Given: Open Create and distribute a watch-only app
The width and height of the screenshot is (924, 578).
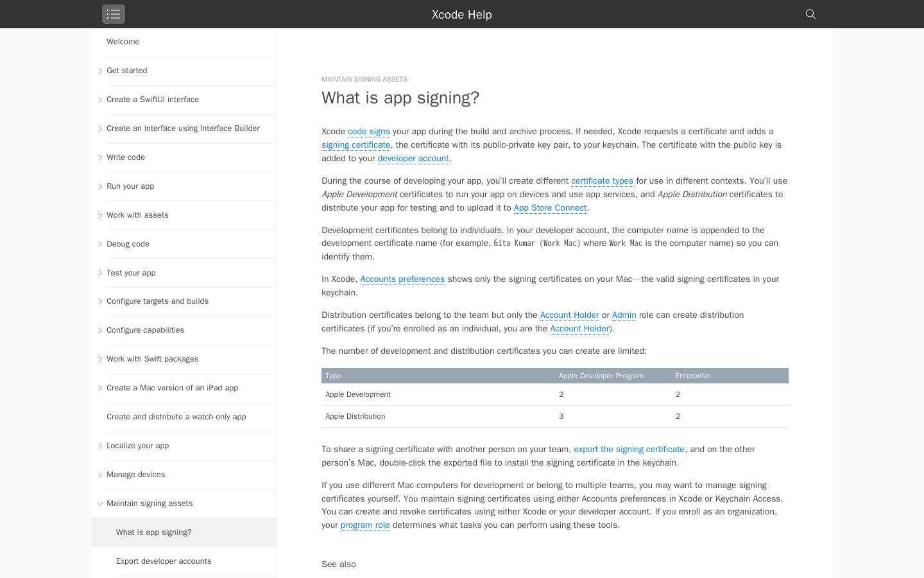Looking at the screenshot, I should (x=176, y=417).
